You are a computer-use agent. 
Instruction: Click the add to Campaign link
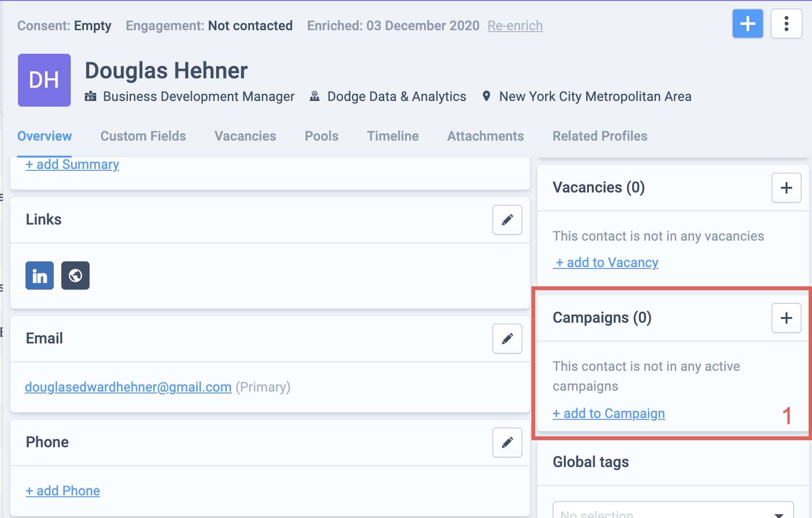[609, 414]
